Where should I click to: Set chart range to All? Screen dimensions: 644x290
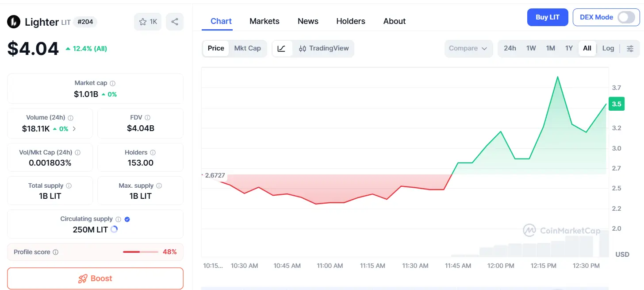(x=587, y=48)
